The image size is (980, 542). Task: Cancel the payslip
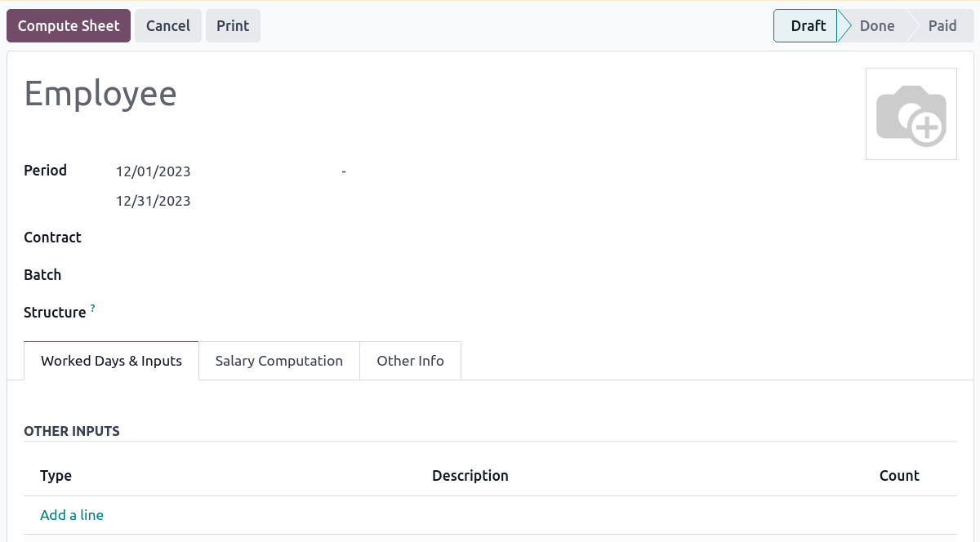coord(167,25)
